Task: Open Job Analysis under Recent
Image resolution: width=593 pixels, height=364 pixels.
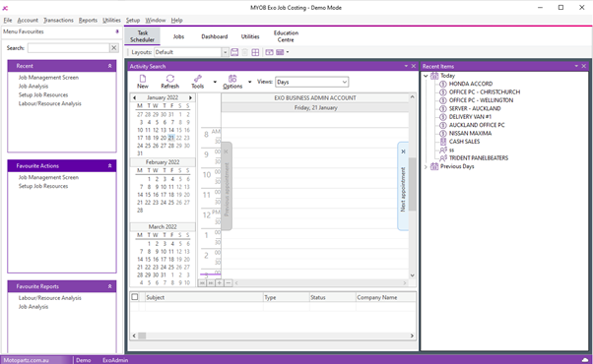Action: click(33, 87)
